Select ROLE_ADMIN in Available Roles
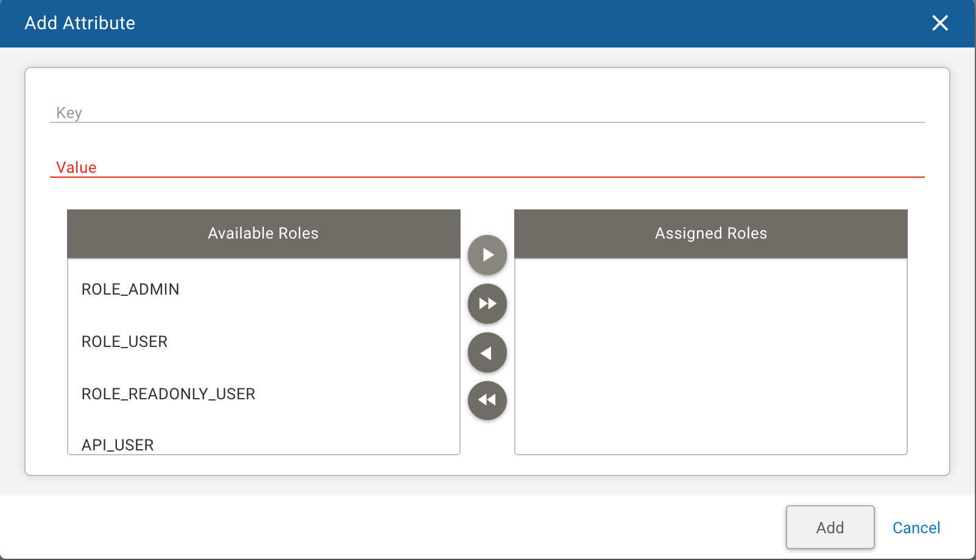 tap(130, 289)
